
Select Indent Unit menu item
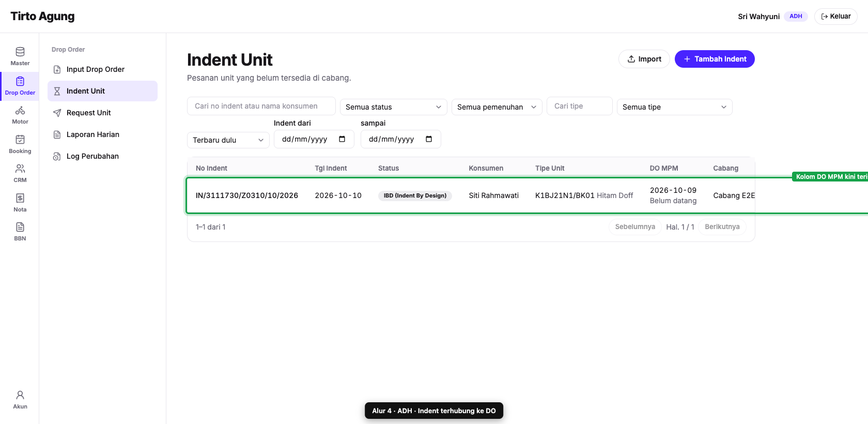coord(102,91)
